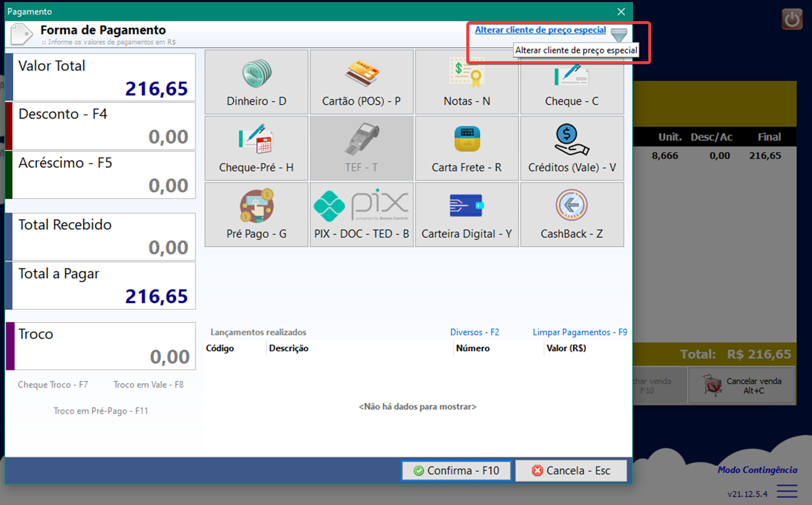Open the hamburger menu near version number
The height and width of the screenshot is (505, 812).
[787, 491]
